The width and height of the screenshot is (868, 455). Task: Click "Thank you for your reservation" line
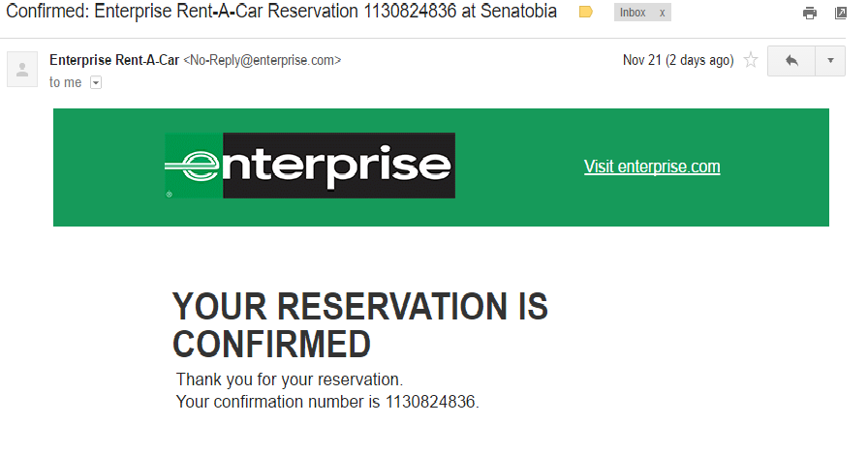tap(289, 379)
